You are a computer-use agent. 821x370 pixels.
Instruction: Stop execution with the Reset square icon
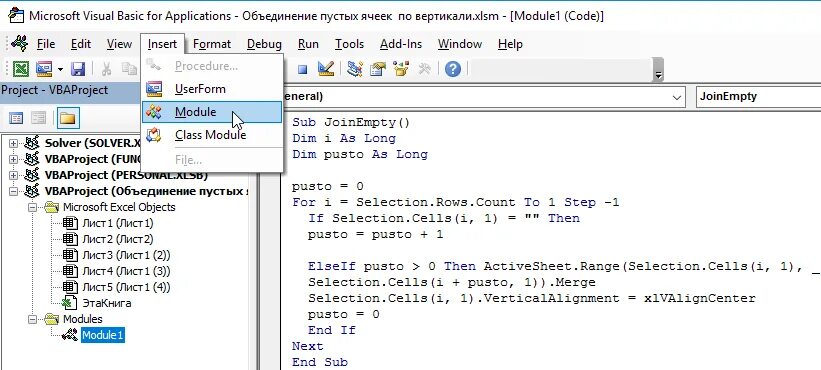pos(302,69)
